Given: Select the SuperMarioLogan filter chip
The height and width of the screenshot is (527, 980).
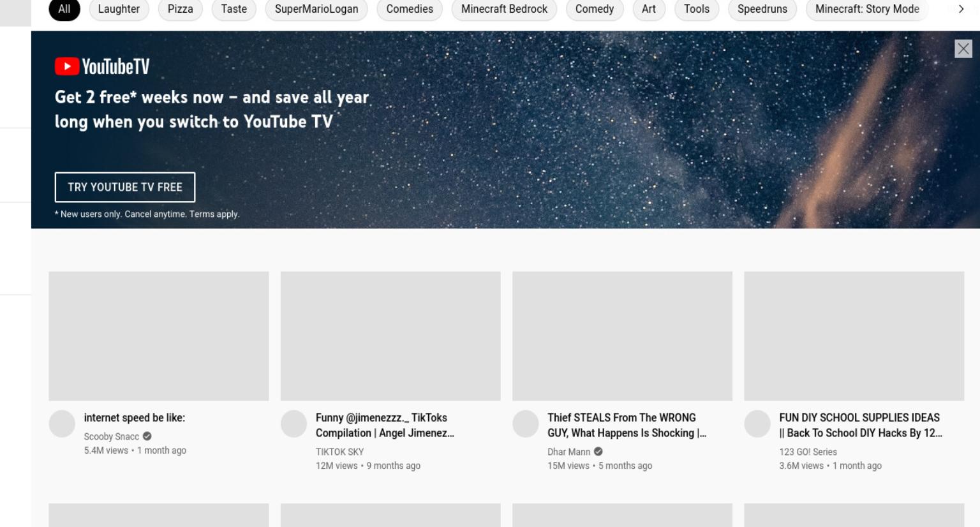Looking at the screenshot, I should pos(316,9).
